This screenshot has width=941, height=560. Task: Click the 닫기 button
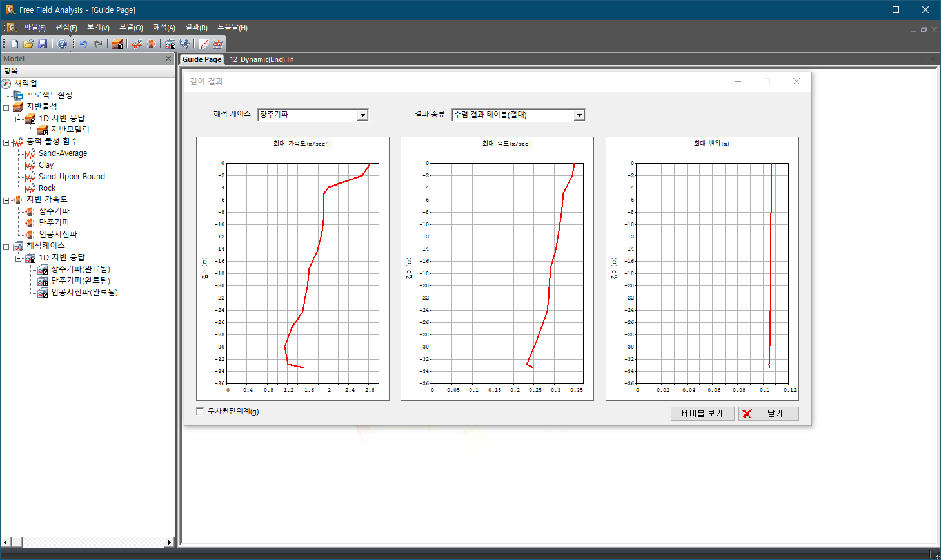click(769, 414)
